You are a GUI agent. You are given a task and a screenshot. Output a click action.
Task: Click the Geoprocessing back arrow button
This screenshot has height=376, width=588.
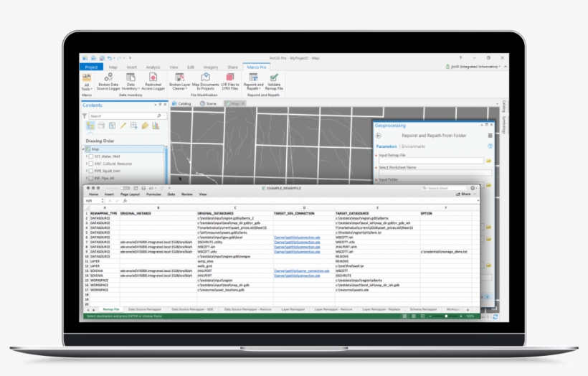pyautogui.click(x=378, y=136)
